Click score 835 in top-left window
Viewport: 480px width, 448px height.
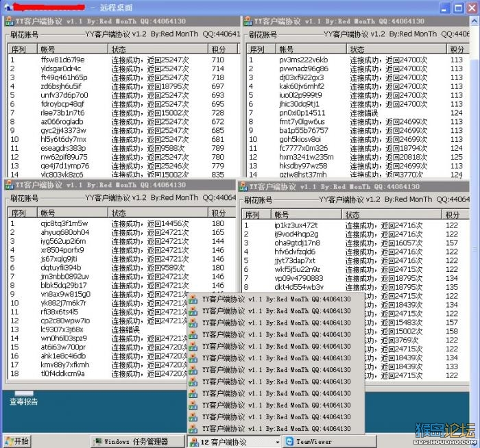coord(217,175)
